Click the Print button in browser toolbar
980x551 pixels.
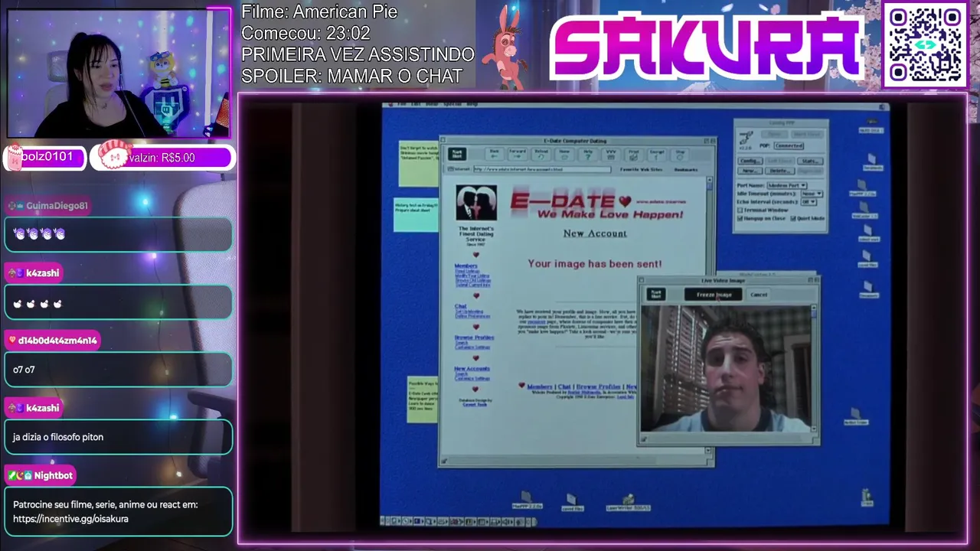(x=634, y=154)
